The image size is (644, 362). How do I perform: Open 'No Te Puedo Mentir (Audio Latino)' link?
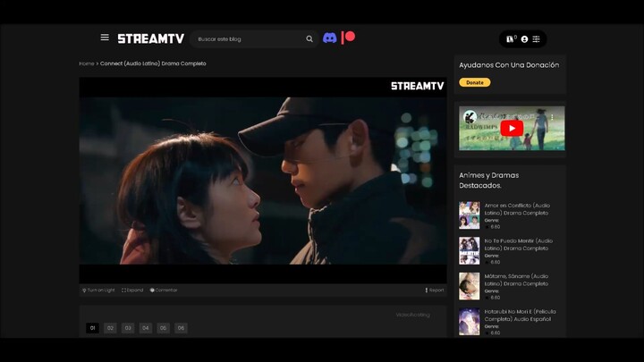click(x=518, y=245)
